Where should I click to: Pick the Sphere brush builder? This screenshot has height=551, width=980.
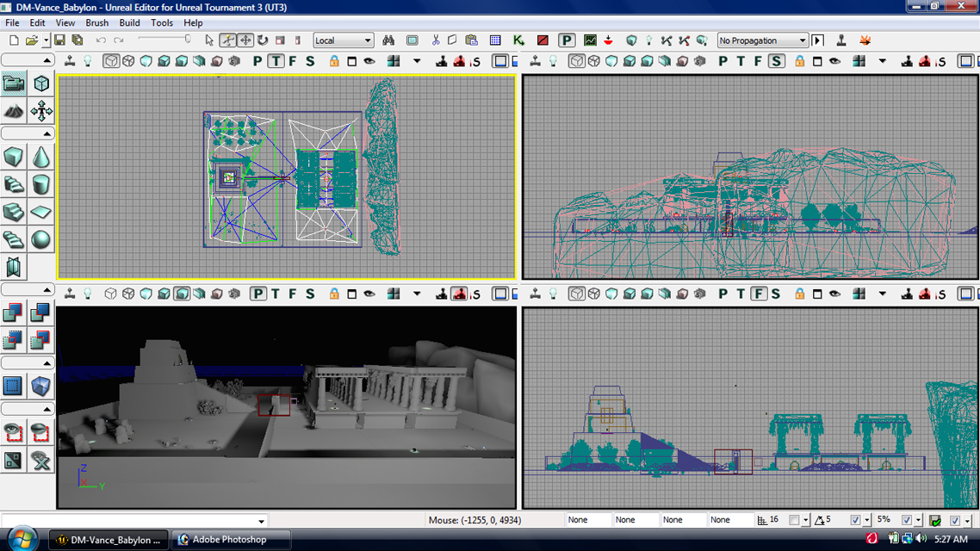click(x=41, y=239)
